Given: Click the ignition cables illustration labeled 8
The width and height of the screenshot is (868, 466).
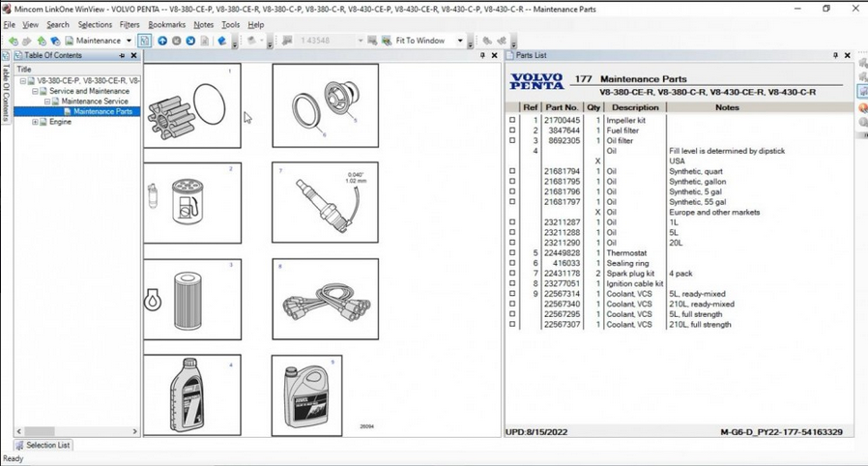Looking at the screenshot, I should pyautogui.click(x=326, y=299).
